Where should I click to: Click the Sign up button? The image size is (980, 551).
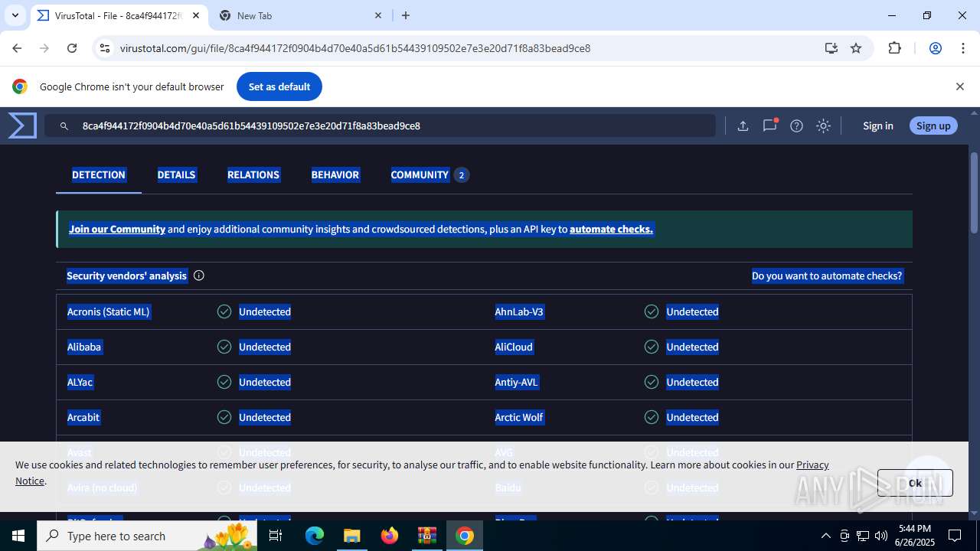click(933, 126)
